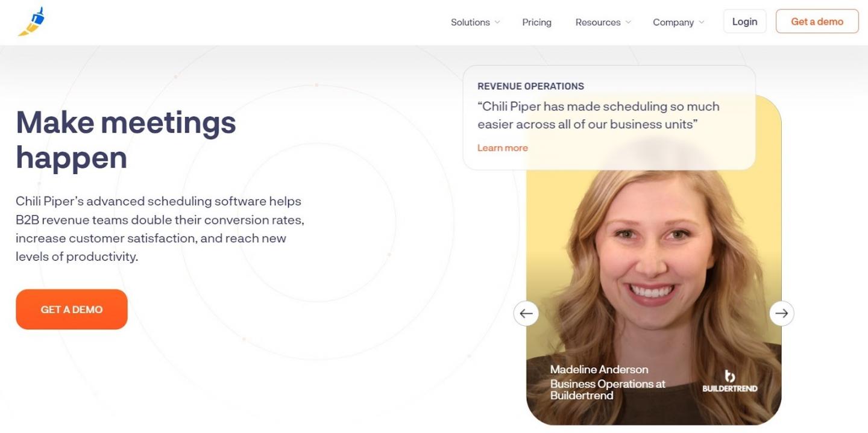Click the orange GET A DEMO button

72,310
